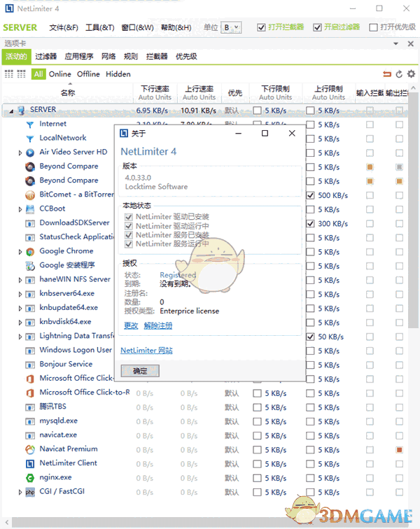The width and height of the screenshot is (420, 529).
Task: Click the Bonjour Service icon
Action: pyautogui.click(x=30, y=365)
